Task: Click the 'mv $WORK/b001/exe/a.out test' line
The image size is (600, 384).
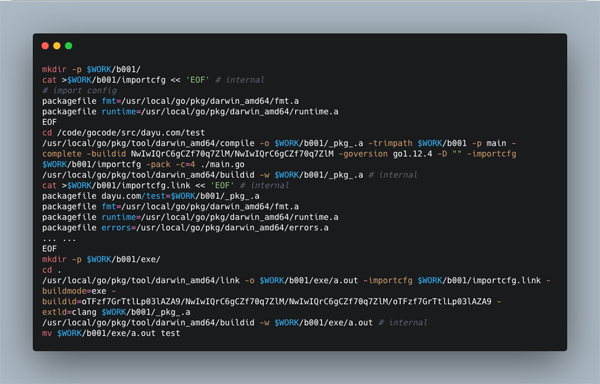Action: [x=111, y=333]
